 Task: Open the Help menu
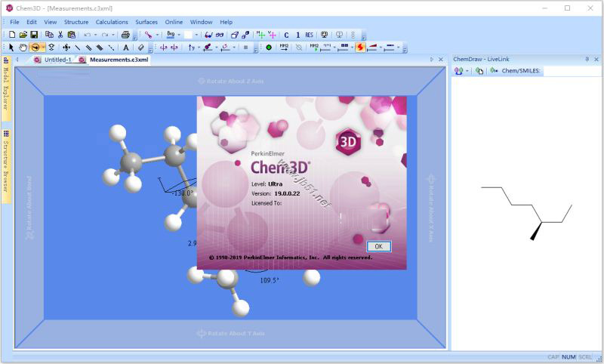[226, 22]
